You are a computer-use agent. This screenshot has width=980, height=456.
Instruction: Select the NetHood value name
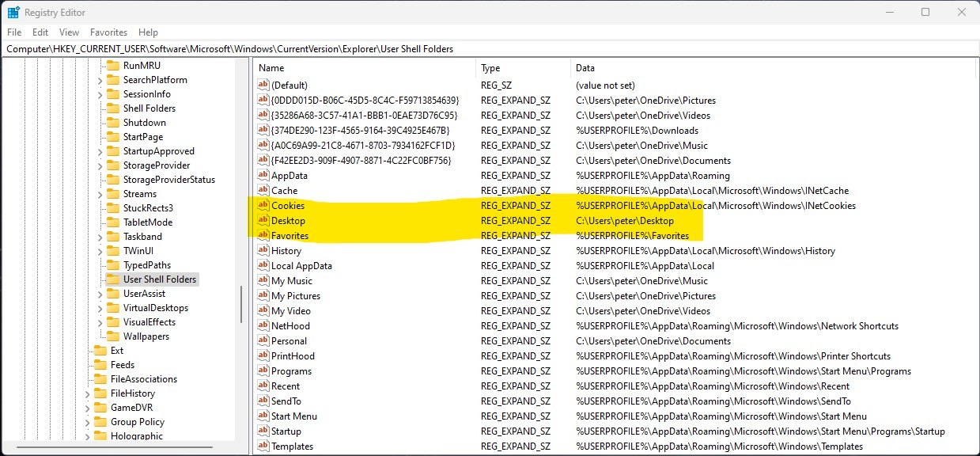point(290,326)
